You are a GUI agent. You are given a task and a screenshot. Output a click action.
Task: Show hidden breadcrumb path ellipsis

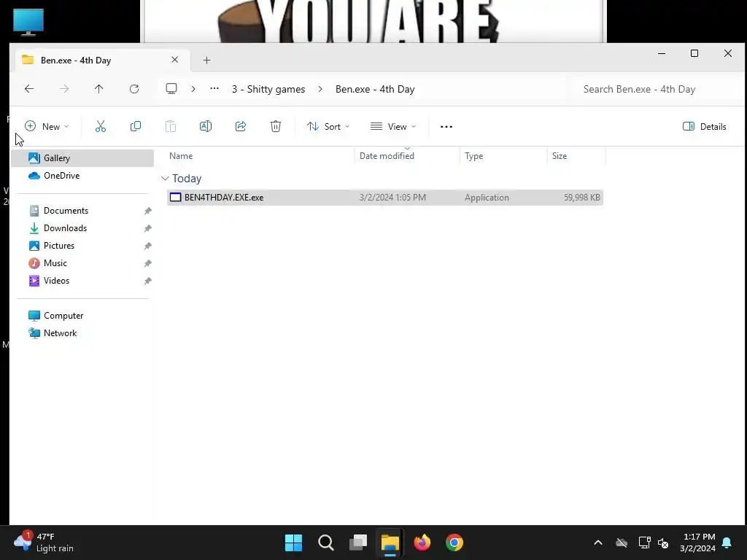[x=214, y=88]
